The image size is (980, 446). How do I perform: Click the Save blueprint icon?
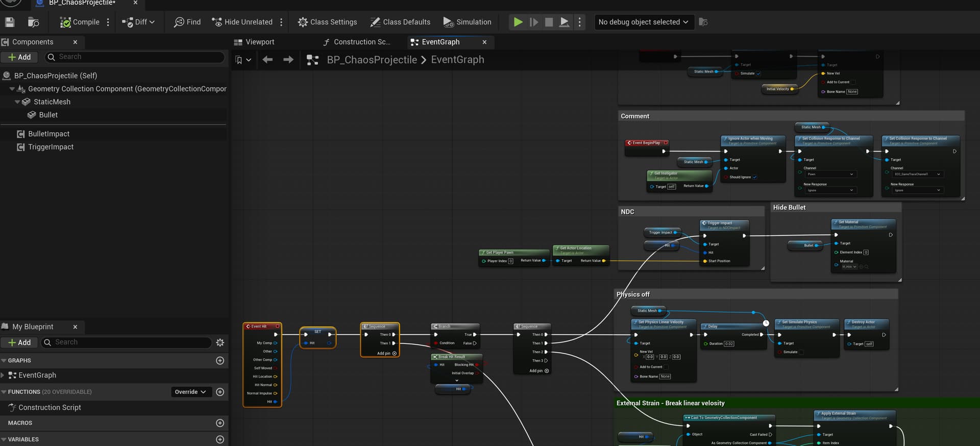pos(10,22)
